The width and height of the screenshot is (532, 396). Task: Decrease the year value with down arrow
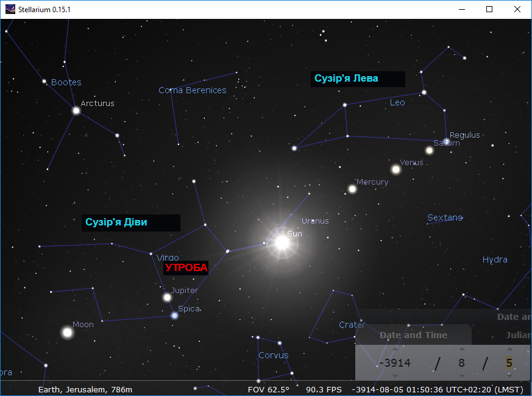pyautogui.click(x=395, y=376)
